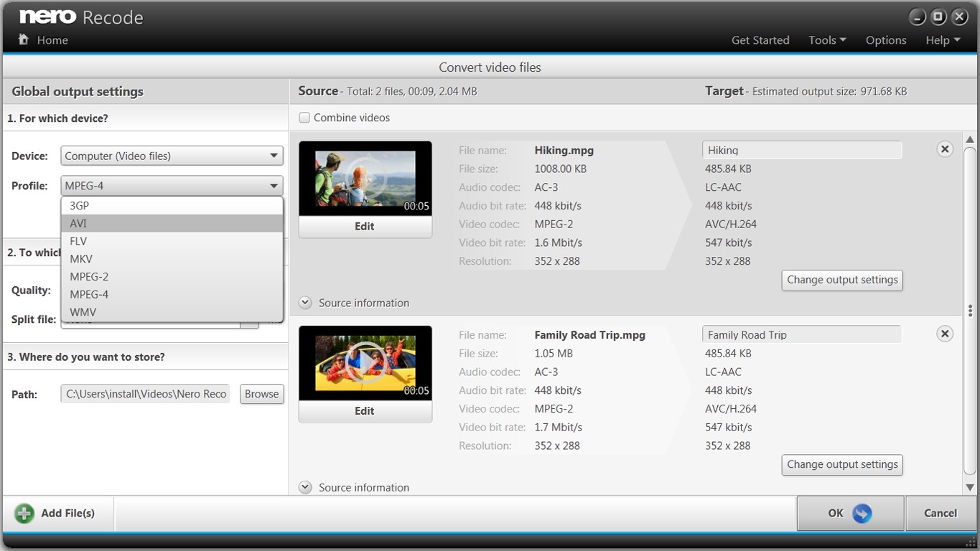Click the three-dot panel splitter handle

[970, 311]
